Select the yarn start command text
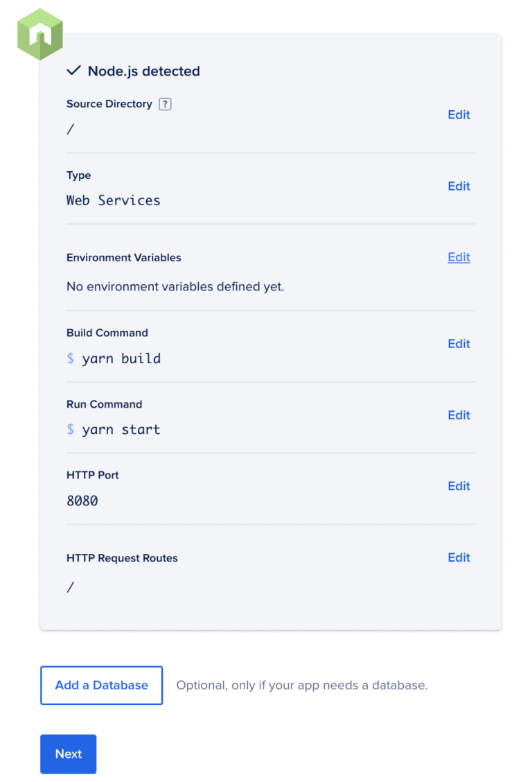The width and height of the screenshot is (532, 782). pos(121,430)
